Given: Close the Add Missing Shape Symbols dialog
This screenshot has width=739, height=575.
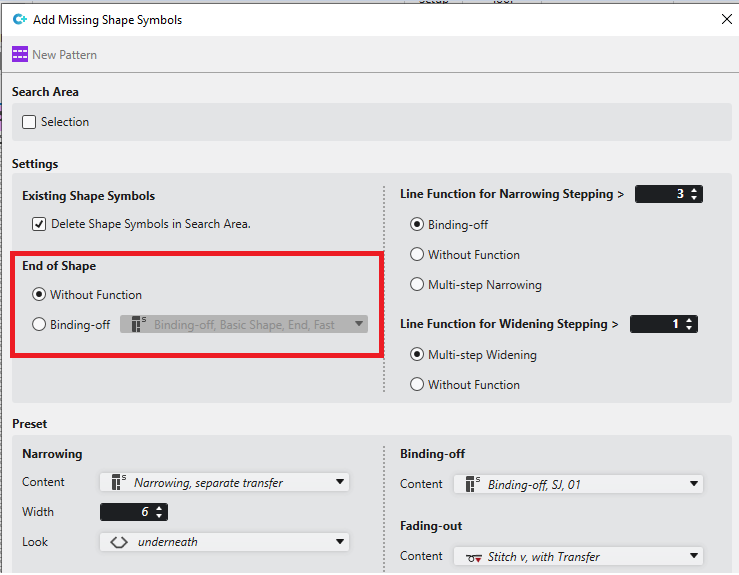Looking at the screenshot, I should click(726, 19).
